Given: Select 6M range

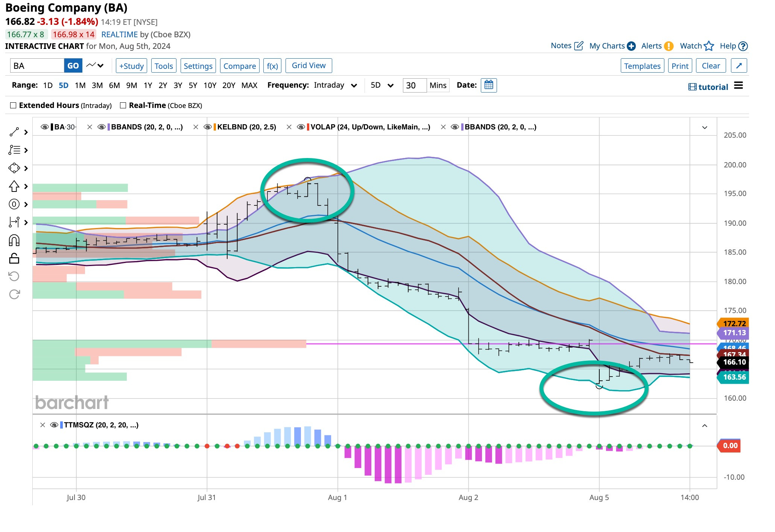Looking at the screenshot, I should click(114, 85).
